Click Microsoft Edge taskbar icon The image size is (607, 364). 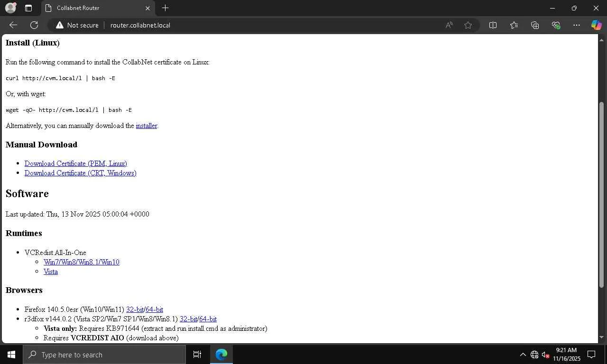click(x=221, y=355)
